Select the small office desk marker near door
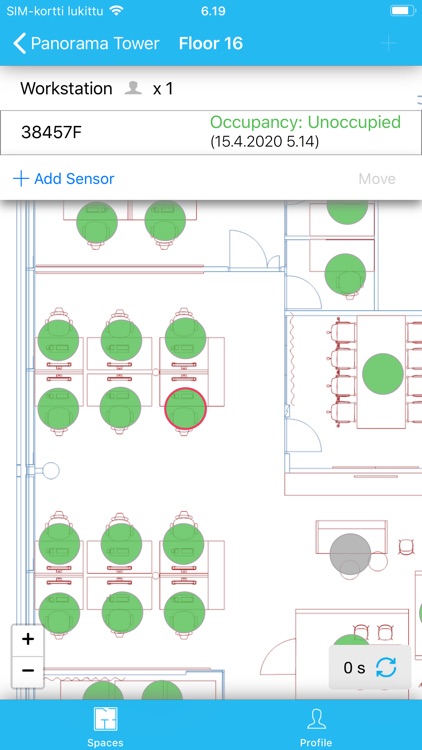 (345, 275)
